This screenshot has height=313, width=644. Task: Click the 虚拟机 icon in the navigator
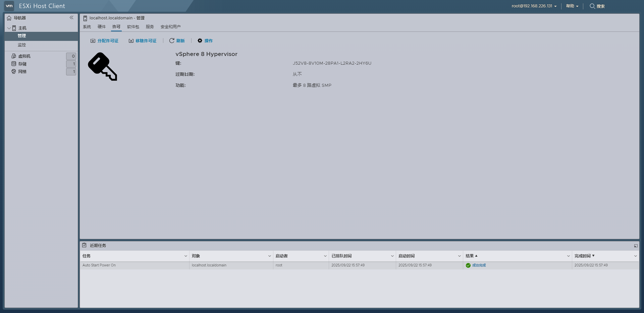tap(13, 56)
